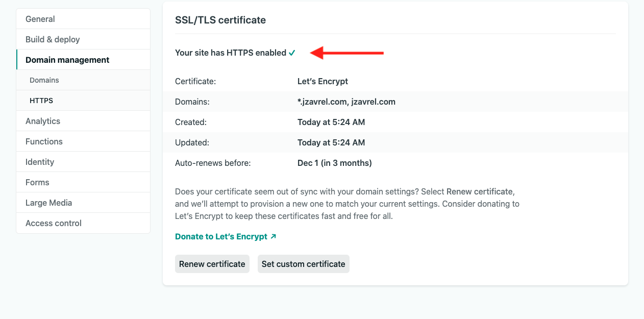Open Build & deploy settings

(83, 39)
